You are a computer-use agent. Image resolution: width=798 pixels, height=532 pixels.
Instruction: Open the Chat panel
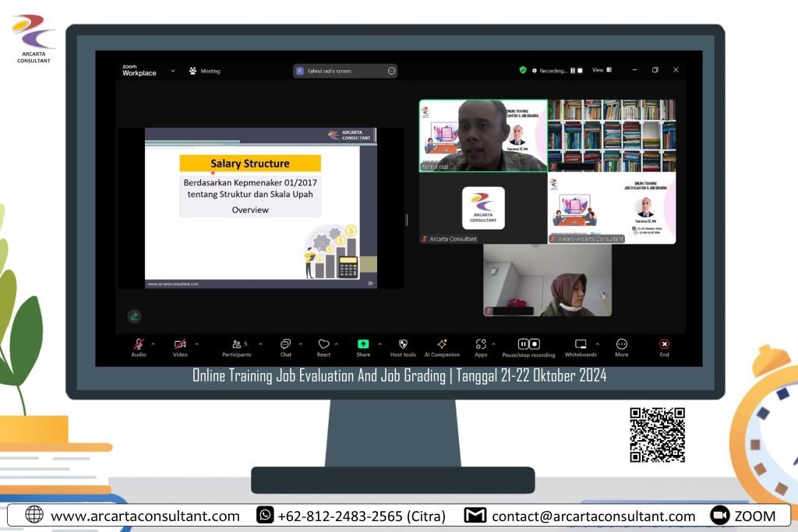pyautogui.click(x=285, y=344)
